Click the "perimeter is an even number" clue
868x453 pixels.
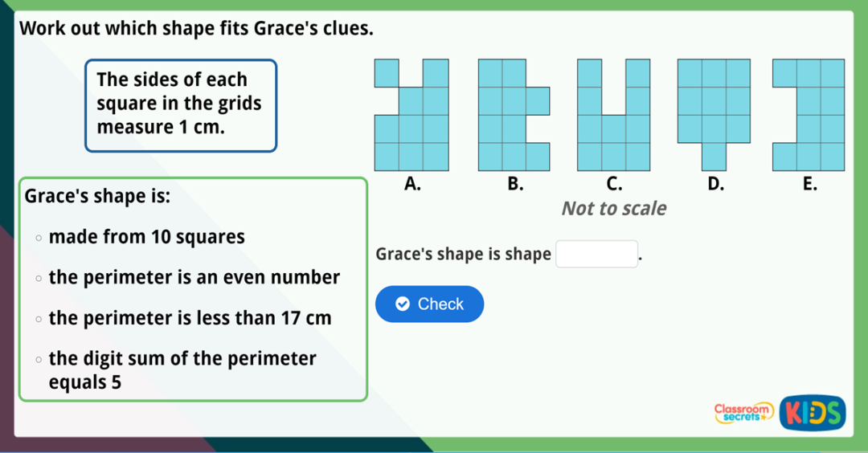coord(194,278)
